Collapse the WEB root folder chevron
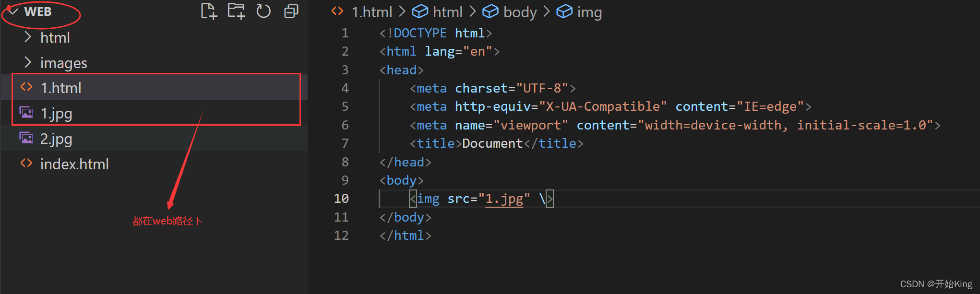This screenshot has width=980, height=294. [x=13, y=12]
